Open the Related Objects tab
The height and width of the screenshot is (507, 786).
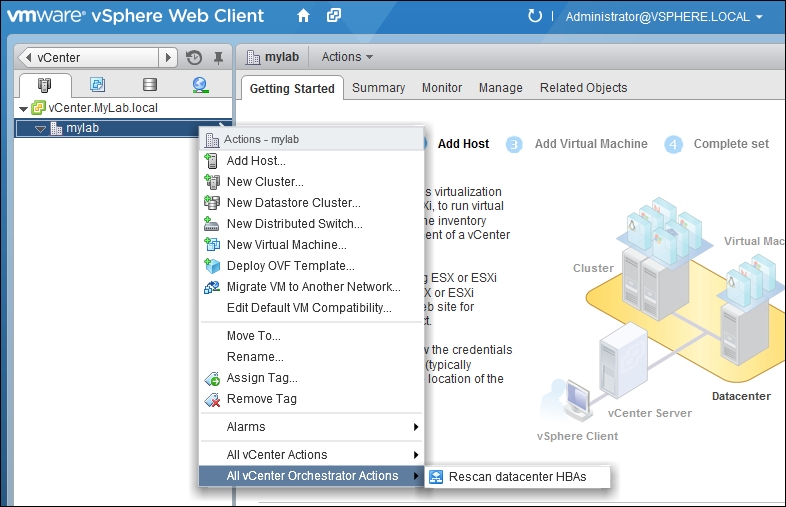pos(583,88)
